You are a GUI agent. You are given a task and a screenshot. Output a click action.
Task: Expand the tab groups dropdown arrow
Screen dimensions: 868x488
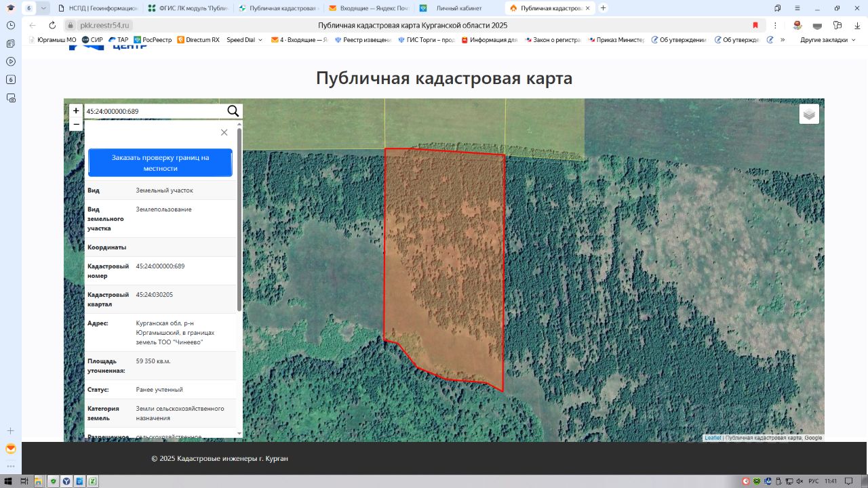pos(44,8)
